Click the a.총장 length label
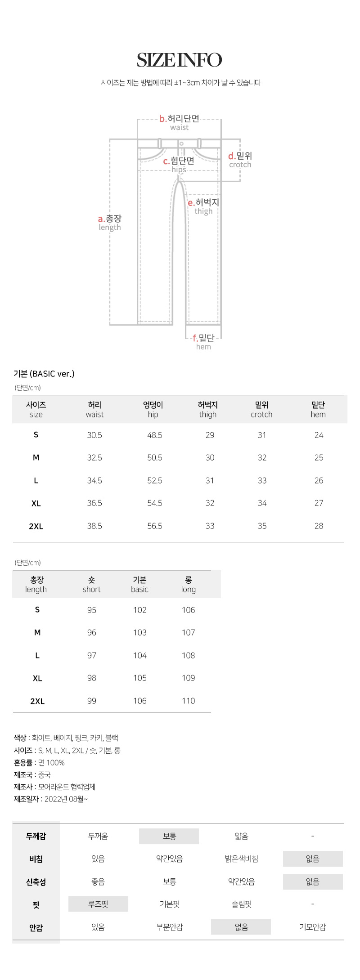This screenshot has height=980, width=360. tap(110, 223)
